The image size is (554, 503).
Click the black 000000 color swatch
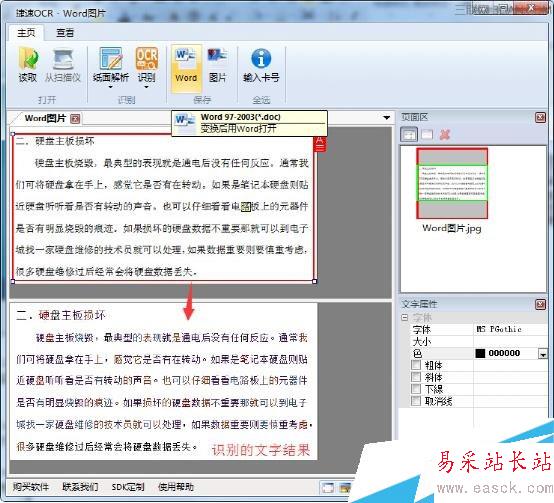(x=480, y=353)
